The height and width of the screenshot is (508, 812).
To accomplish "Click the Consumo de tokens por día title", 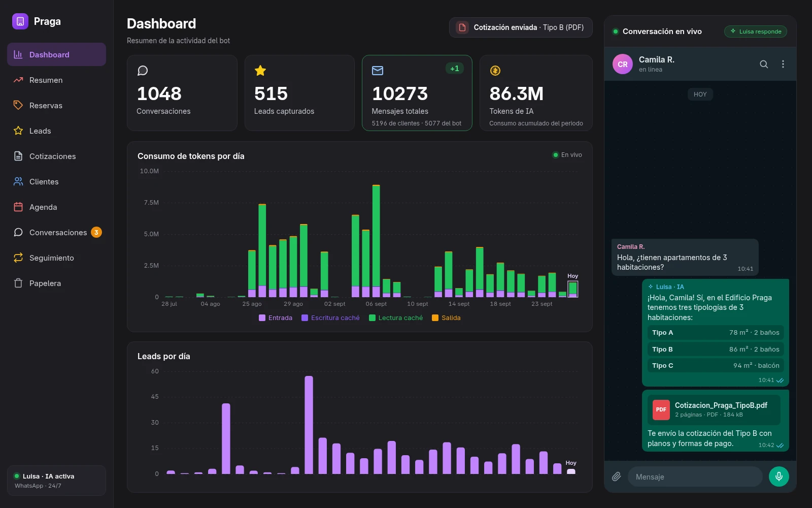I will click(x=191, y=156).
